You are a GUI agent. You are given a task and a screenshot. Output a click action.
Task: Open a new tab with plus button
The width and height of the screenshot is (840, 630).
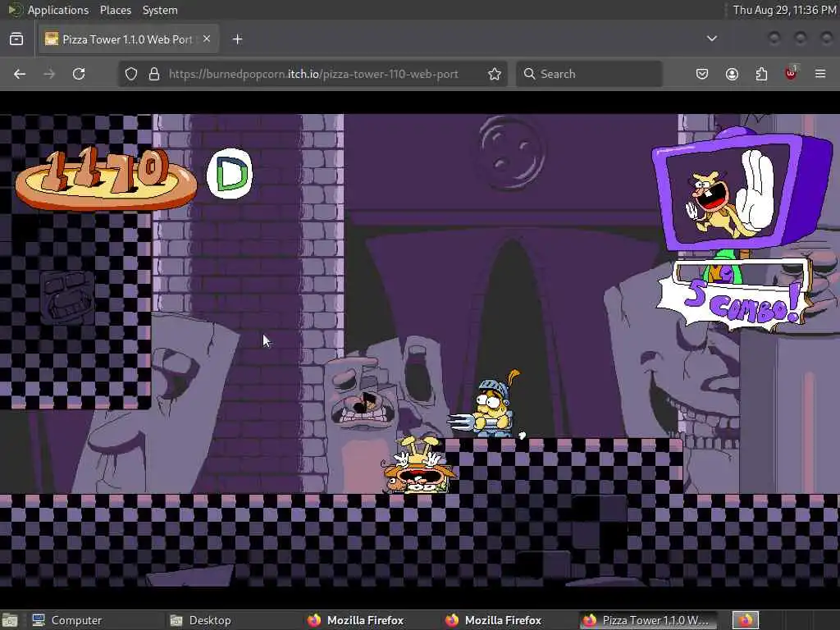point(237,39)
